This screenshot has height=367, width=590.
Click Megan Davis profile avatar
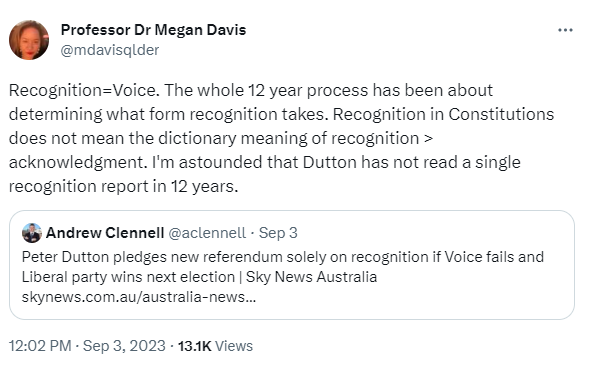pyautogui.click(x=29, y=40)
